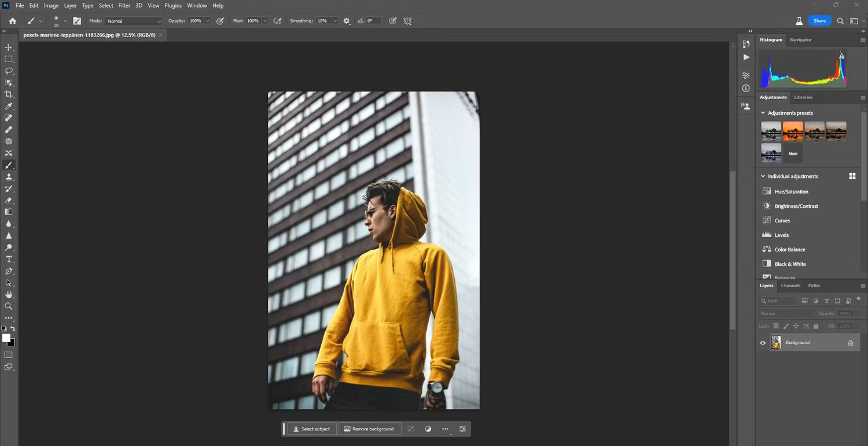Select the Crop tool
Image resolution: width=868 pixels, height=446 pixels.
[x=9, y=94]
